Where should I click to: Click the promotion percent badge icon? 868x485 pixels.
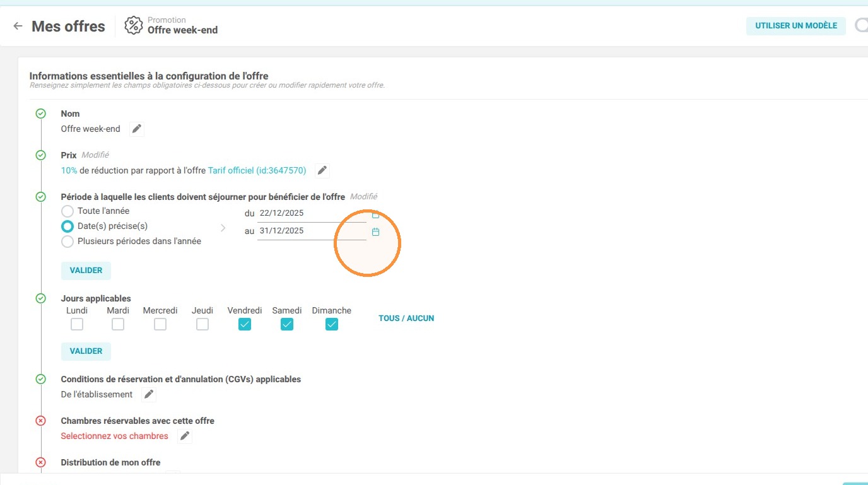coord(134,25)
